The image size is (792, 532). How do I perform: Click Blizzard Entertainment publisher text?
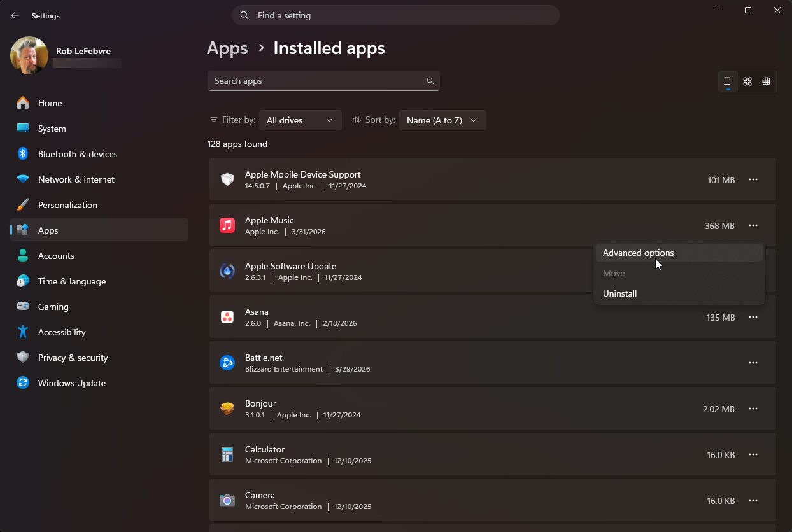click(x=284, y=369)
